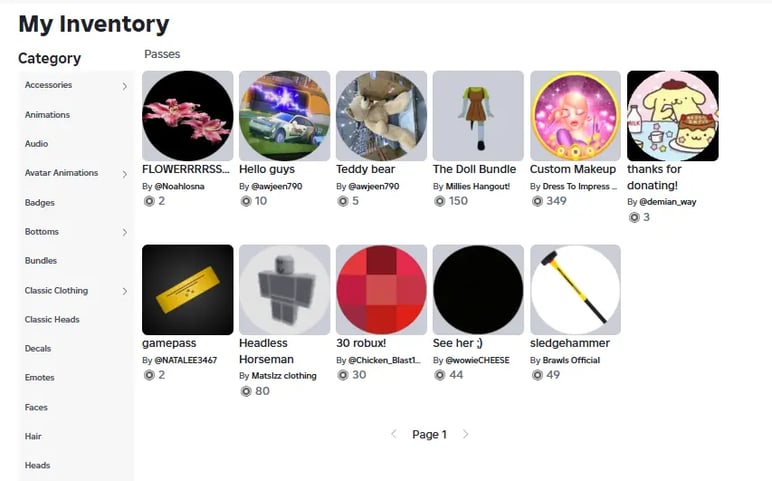
Task: Click the Custom Makeup pass icon
Action: tap(576, 116)
